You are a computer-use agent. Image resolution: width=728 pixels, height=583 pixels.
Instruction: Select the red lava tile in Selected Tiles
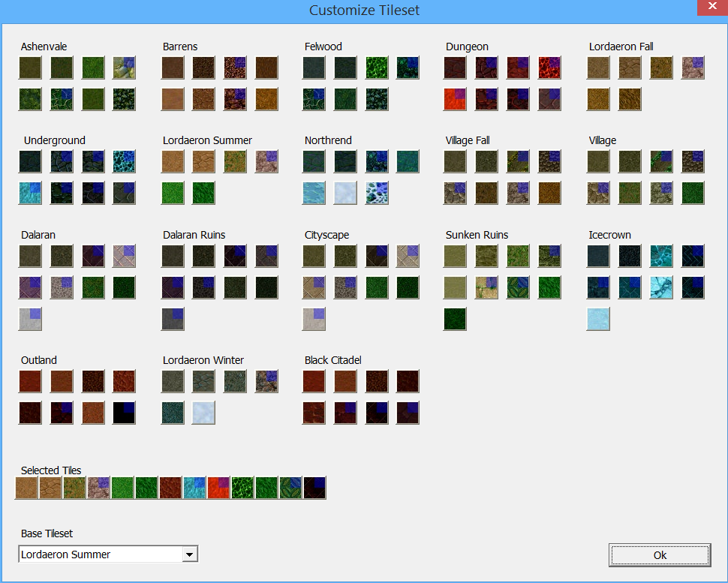218,488
